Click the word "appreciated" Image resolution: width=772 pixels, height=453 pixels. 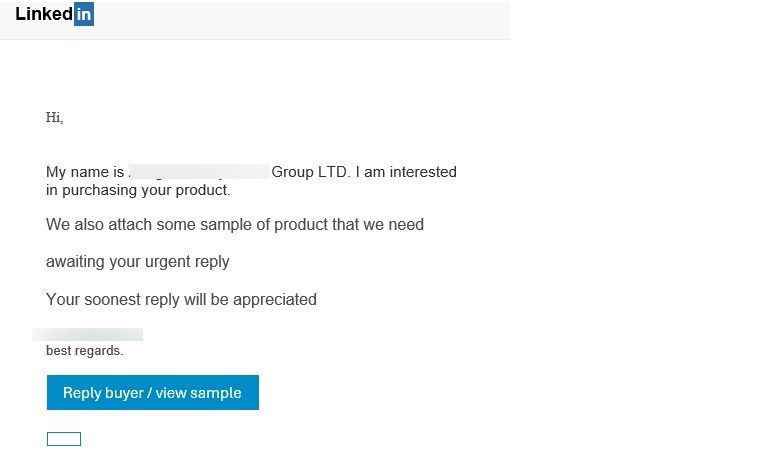tap(275, 299)
